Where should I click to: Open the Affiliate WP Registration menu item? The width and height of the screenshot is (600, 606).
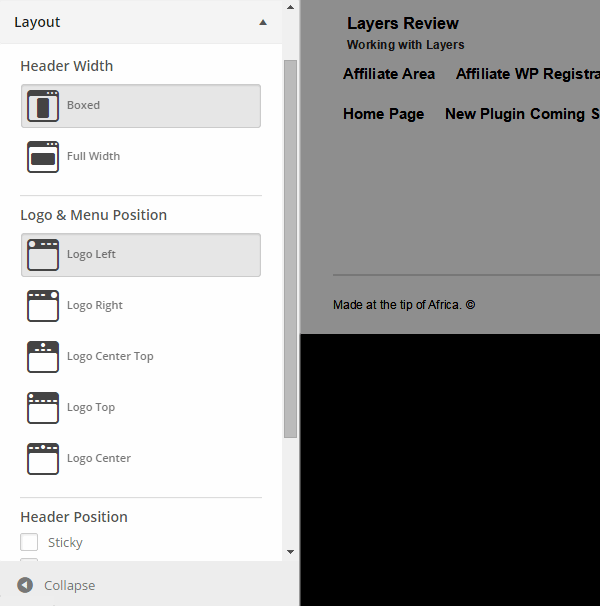coord(528,74)
